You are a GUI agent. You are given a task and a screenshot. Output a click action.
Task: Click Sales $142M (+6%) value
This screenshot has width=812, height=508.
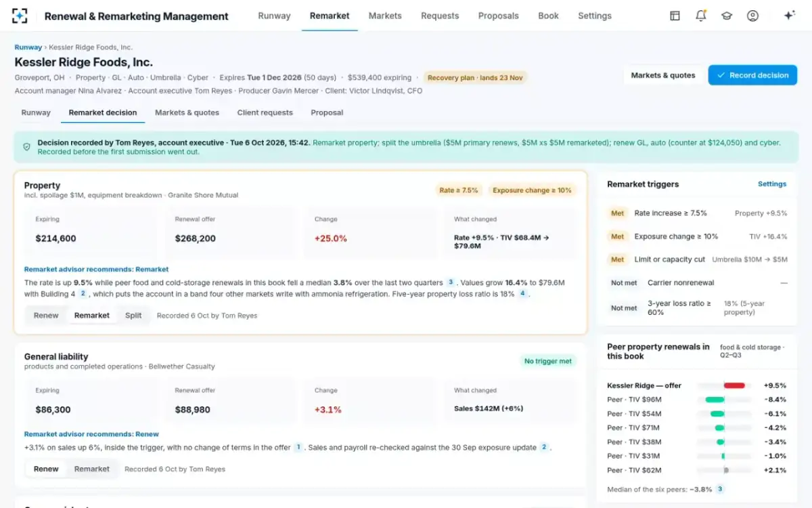(489, 408)
